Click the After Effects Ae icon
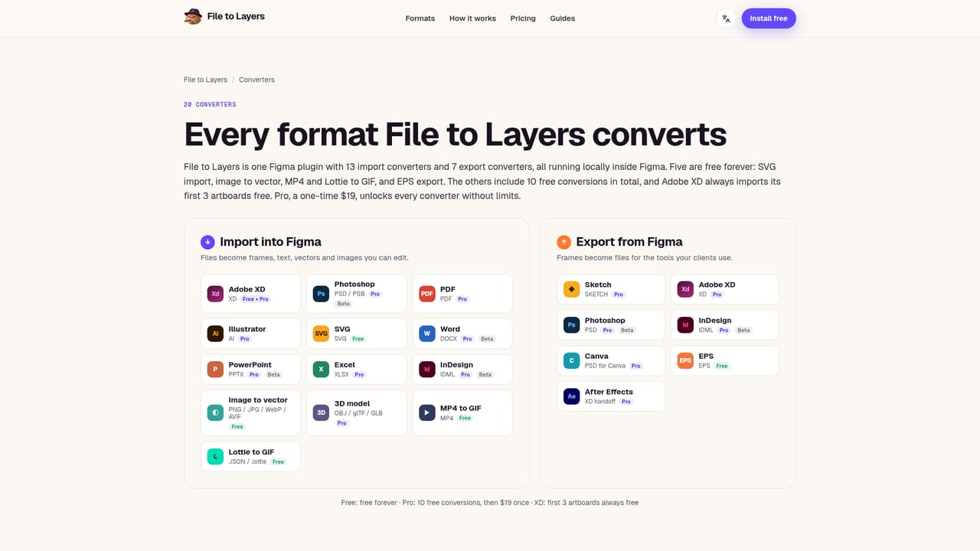Image resolution: width=980 pixels, height=551 pixels. [572, 396]
